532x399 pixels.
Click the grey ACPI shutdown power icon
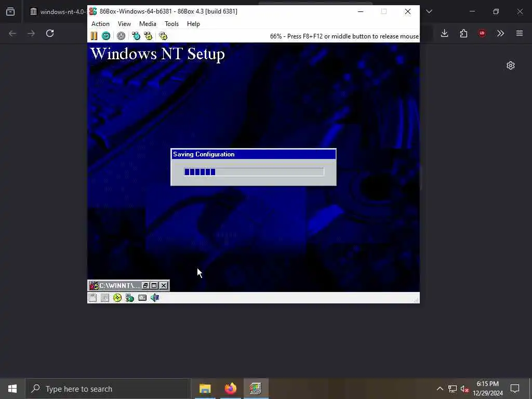click(121, 36)
